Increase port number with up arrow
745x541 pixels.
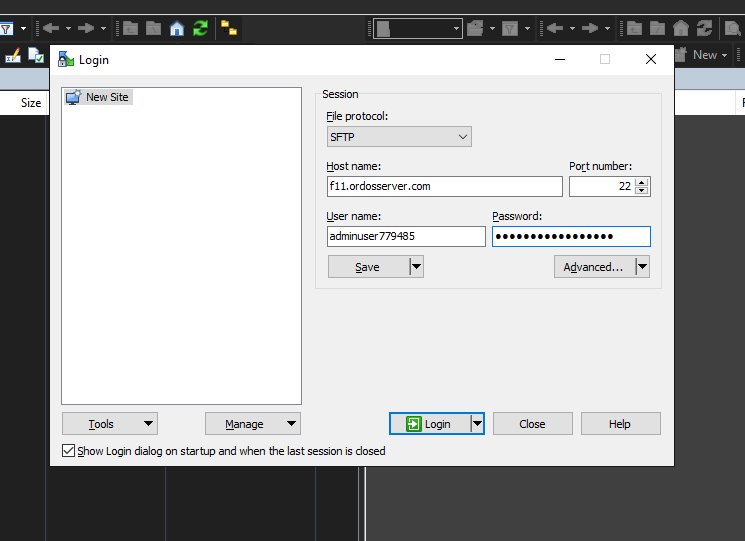tap(642, 182)
